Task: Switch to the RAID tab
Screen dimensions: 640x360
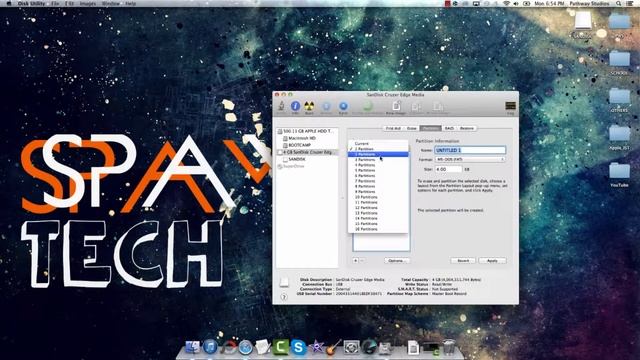Action: pos(449,128)
